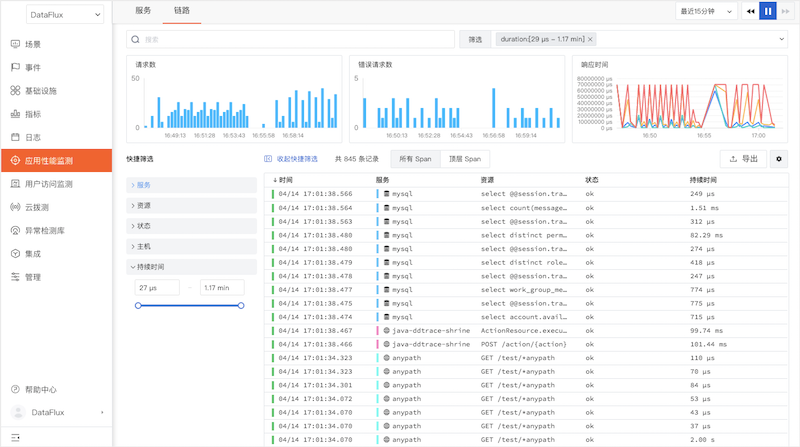Switch to 顶层 Span view
The height and width of the screenshot is (447, 800).
point(465,159)
